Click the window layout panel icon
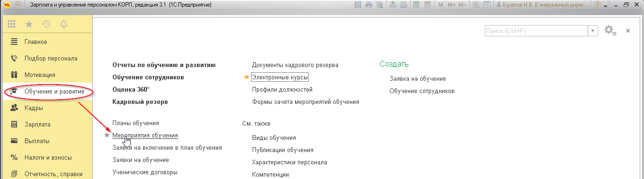 point(486,5)
